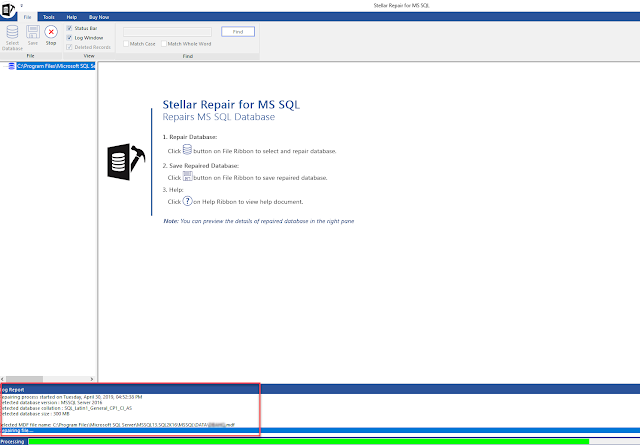The width and height of the screenshot is (640, 445).
Task: Click the Find button
Action: click(x=238, y=31)
